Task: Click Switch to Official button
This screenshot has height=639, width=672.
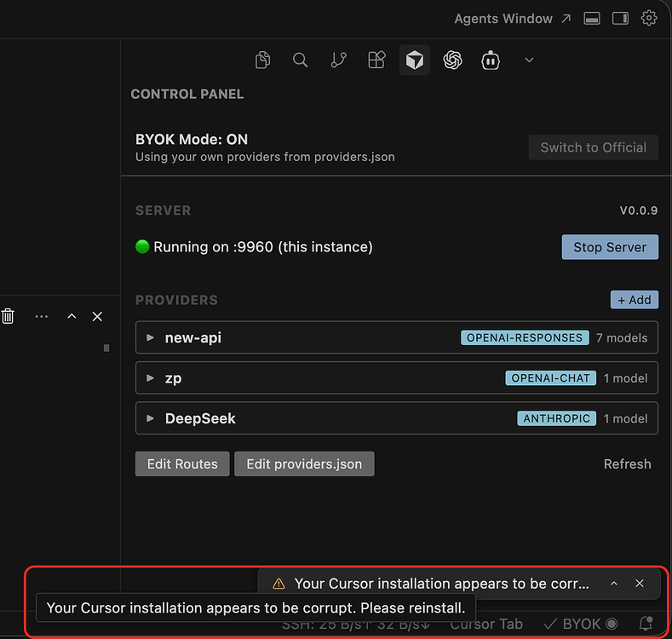Action: [593, 147]
